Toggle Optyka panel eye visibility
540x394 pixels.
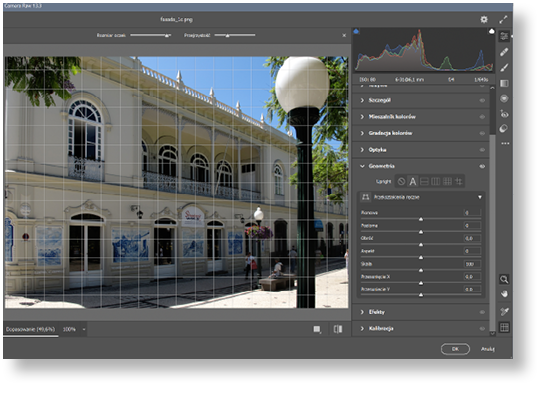pyautogui.click(x=482, y=149)
